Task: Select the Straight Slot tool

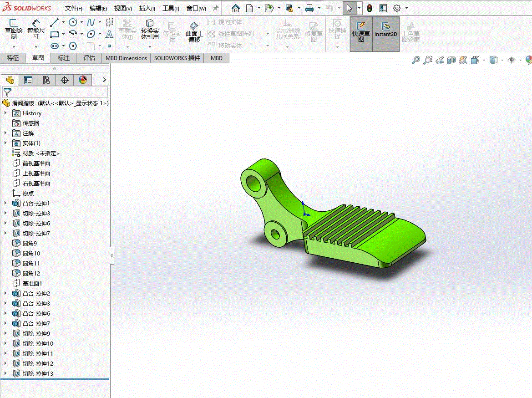Action: [55, 46]
